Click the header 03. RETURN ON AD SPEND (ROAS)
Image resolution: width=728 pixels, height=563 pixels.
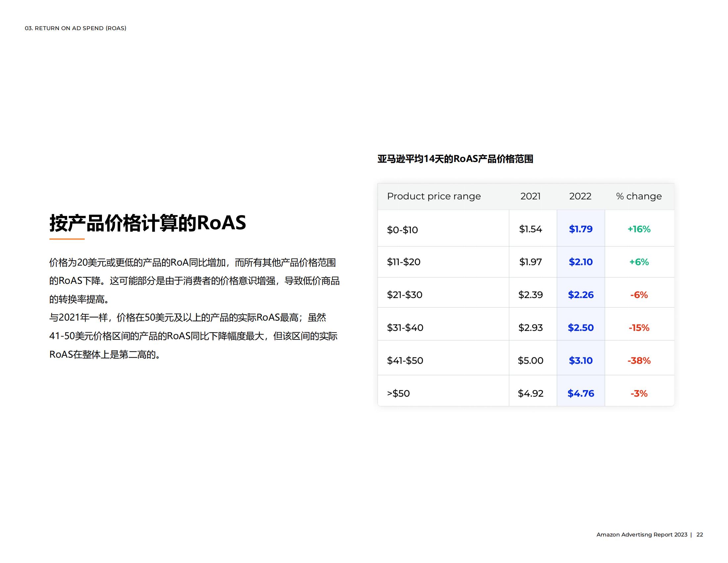[x=76, y=28]
